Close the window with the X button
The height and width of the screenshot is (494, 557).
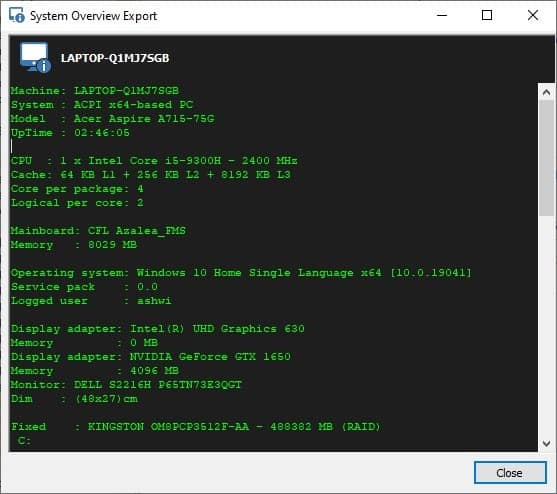[x=533, y=15]
